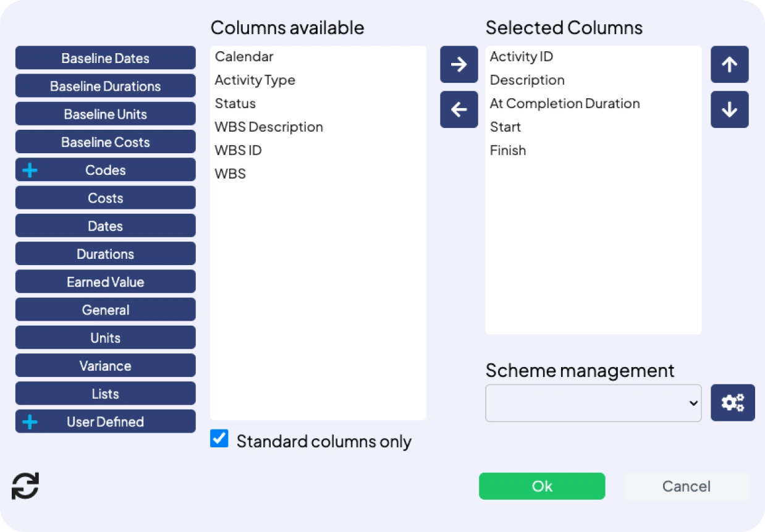Open the Scheme management dropdown

593,402
